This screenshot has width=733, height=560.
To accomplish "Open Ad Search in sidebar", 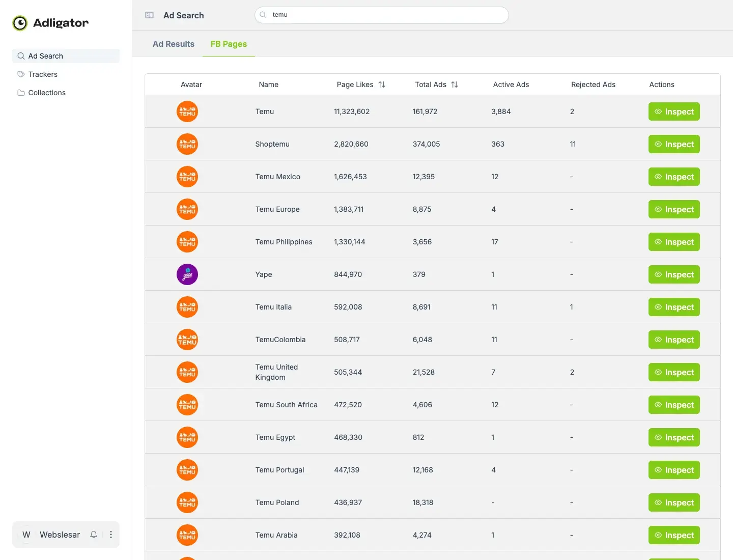I will [x=66, y=56].
